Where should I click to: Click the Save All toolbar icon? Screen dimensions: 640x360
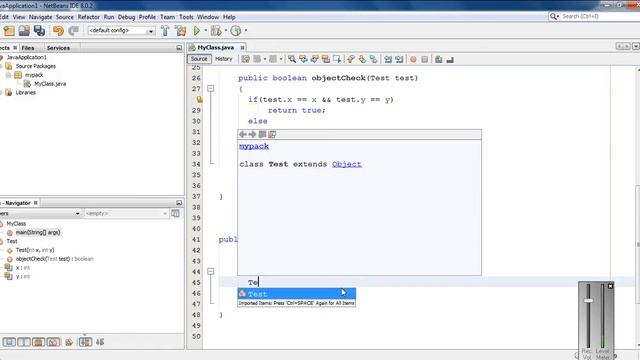[40, 31]
